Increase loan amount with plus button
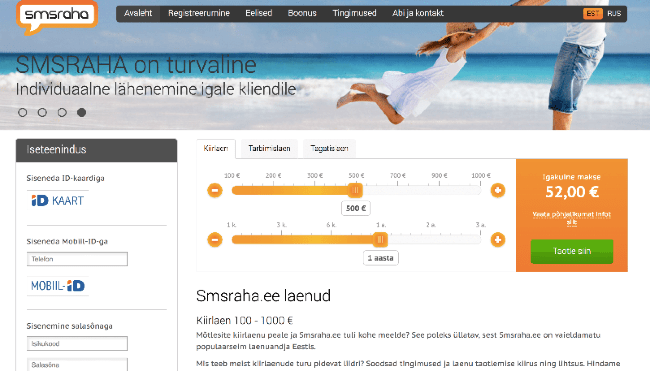The width and height of the screenshot is (650, 371). [498, 190]
